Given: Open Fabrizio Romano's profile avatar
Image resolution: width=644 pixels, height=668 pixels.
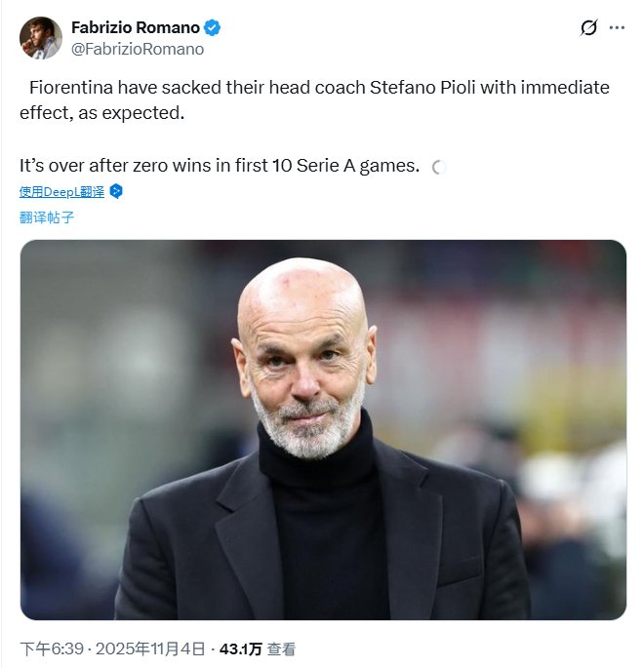Looking at the screenshot, I should (40, 37).
